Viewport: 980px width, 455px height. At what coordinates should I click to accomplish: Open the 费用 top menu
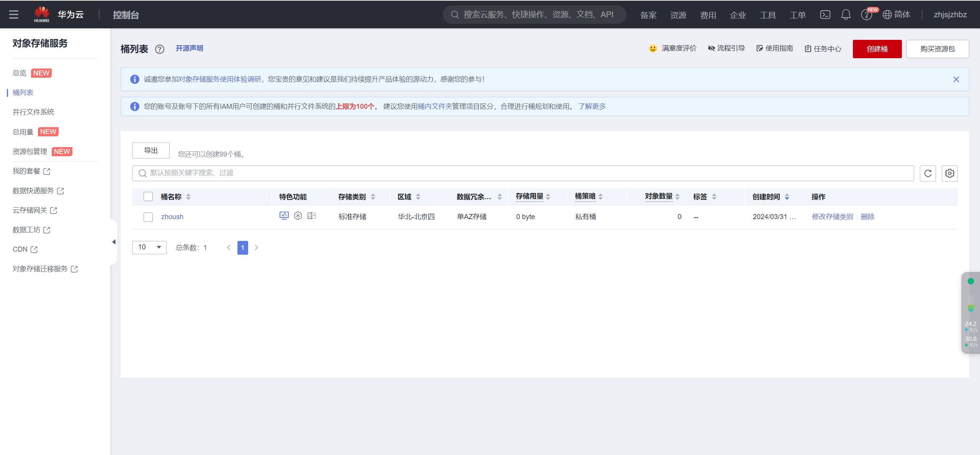pyautogui.click(x=708, y=15)
